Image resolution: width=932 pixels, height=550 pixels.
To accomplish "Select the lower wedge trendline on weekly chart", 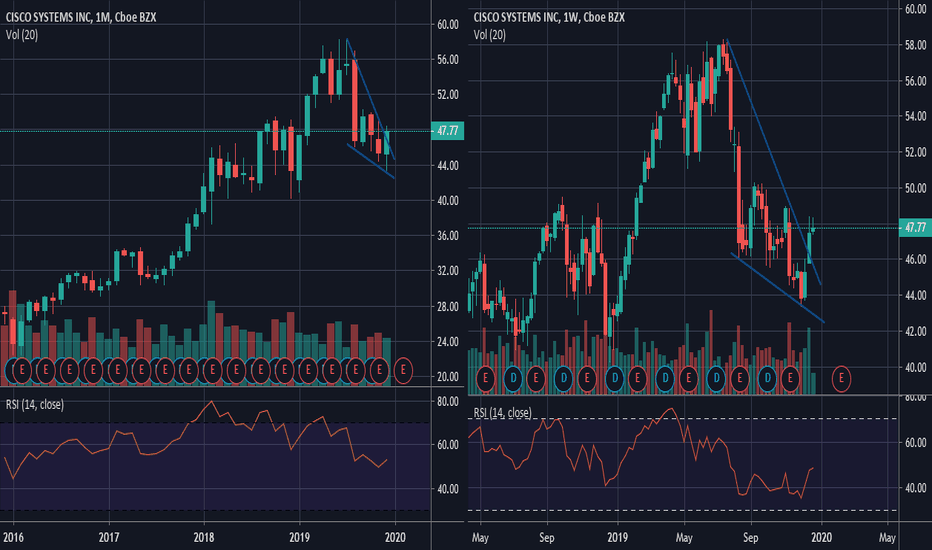I will click(x=777, y=288).
